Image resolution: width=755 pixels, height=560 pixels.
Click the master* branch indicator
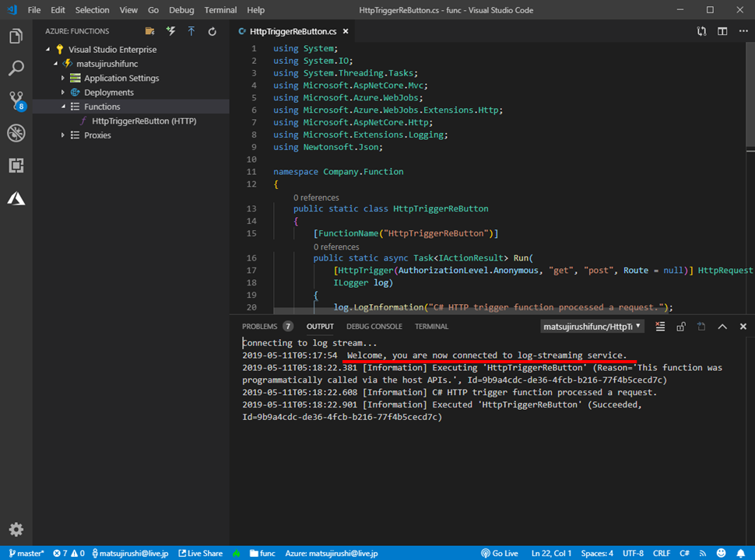click(26, 553)
